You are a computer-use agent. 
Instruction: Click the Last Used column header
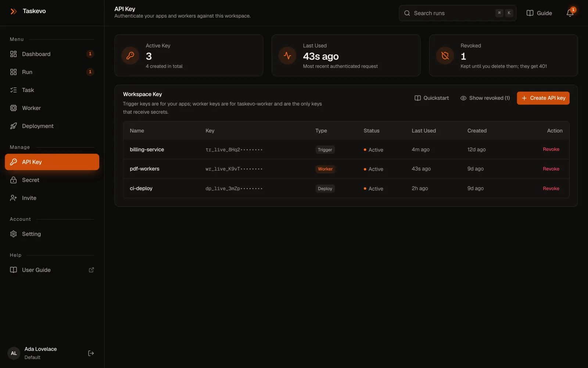point(424,131)
